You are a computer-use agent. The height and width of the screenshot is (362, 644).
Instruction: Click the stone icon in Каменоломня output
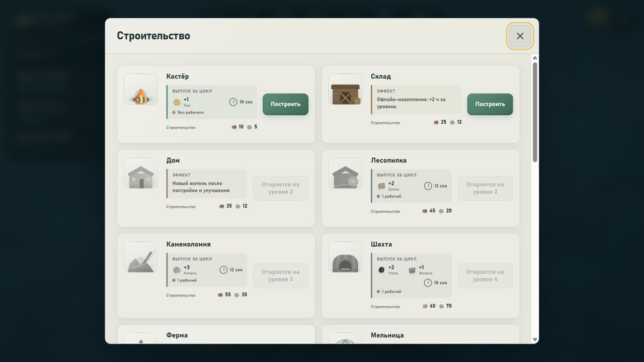click(x=177, y=270)
